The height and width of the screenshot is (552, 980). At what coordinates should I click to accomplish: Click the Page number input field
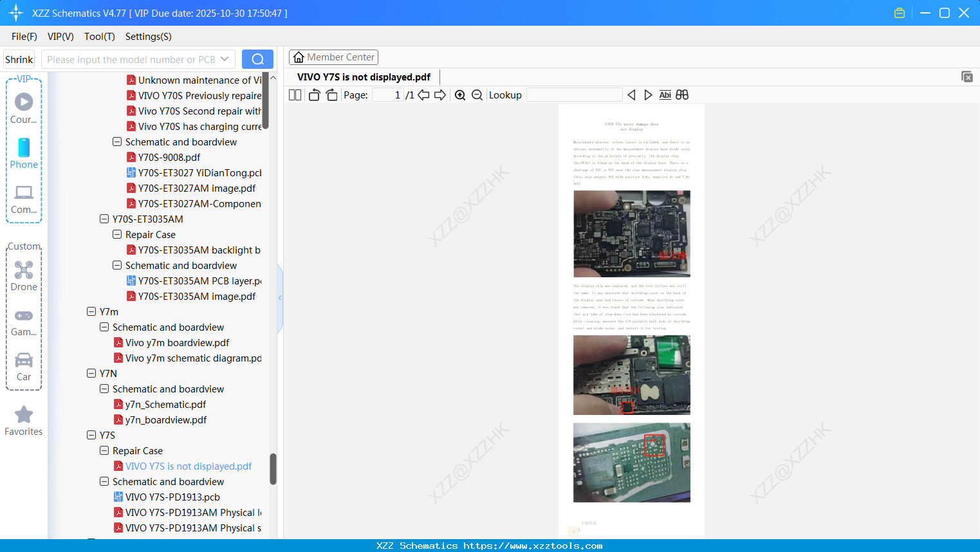pyautogui.click(x=388, y=95)
